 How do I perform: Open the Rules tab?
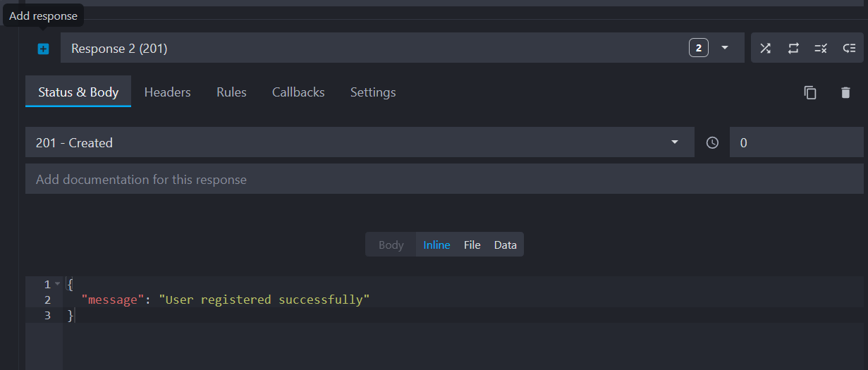pos(231,92)
